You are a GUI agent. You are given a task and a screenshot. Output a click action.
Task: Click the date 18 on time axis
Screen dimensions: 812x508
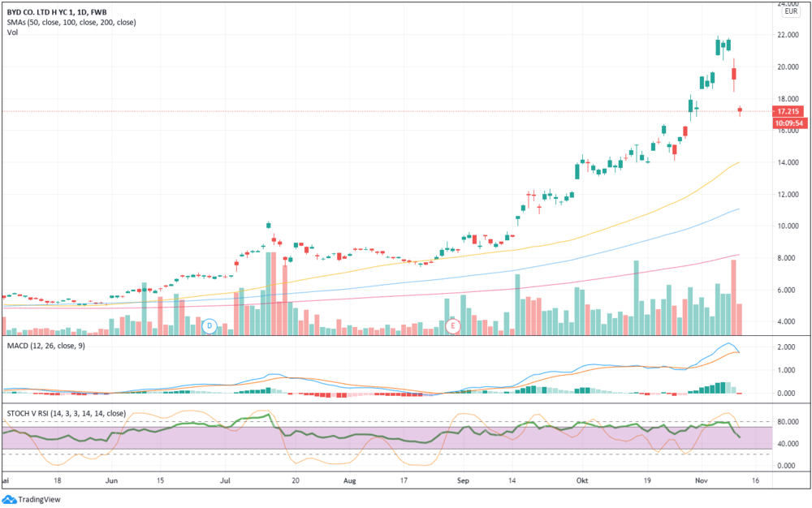coord(58,480)
